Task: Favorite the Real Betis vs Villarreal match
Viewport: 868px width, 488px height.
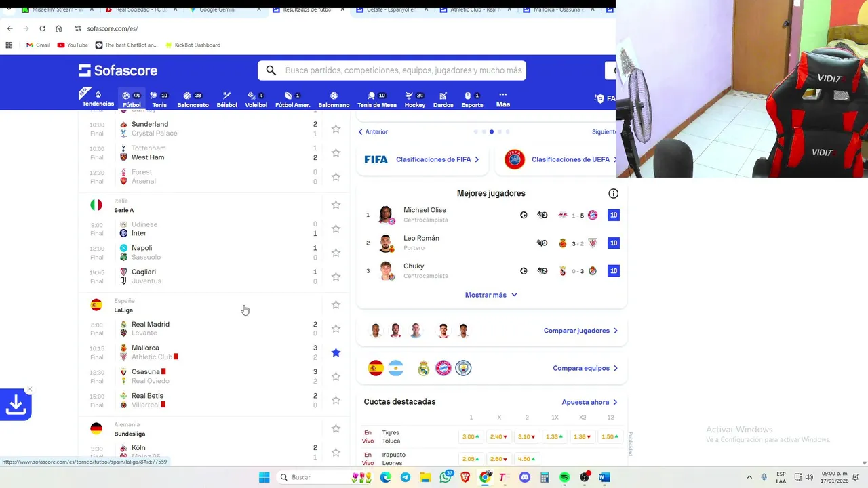Action: point(336,400)
